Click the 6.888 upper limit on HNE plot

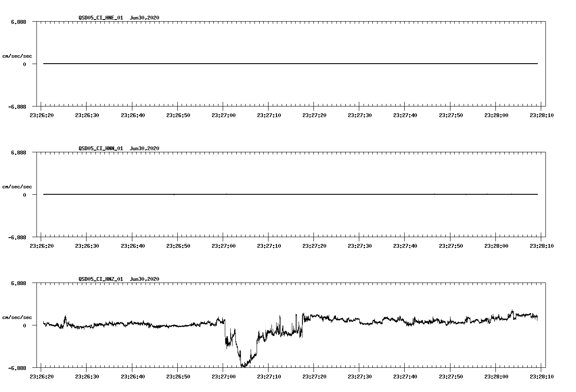point(19,22)
